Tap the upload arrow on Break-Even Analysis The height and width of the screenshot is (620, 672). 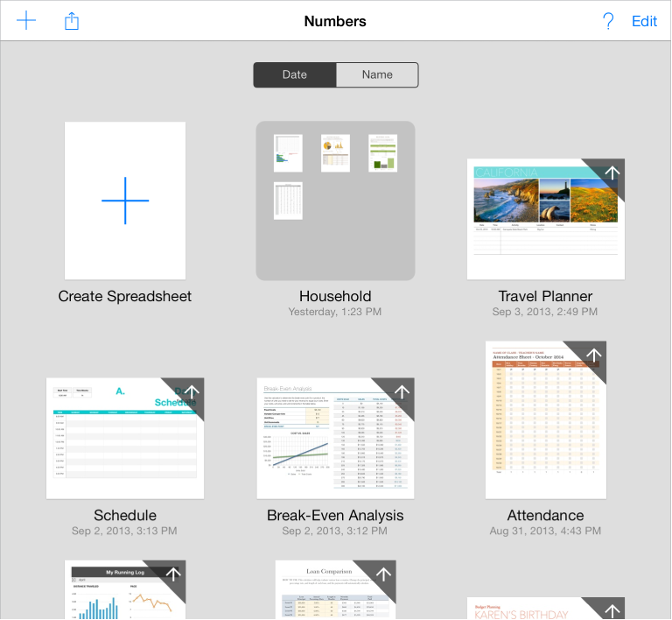point(402,392)
